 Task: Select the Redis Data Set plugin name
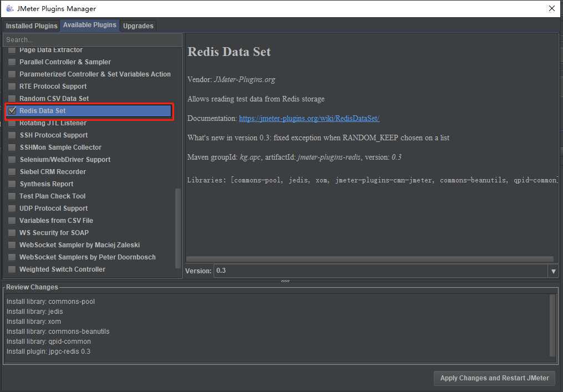(x=42, y=111)
